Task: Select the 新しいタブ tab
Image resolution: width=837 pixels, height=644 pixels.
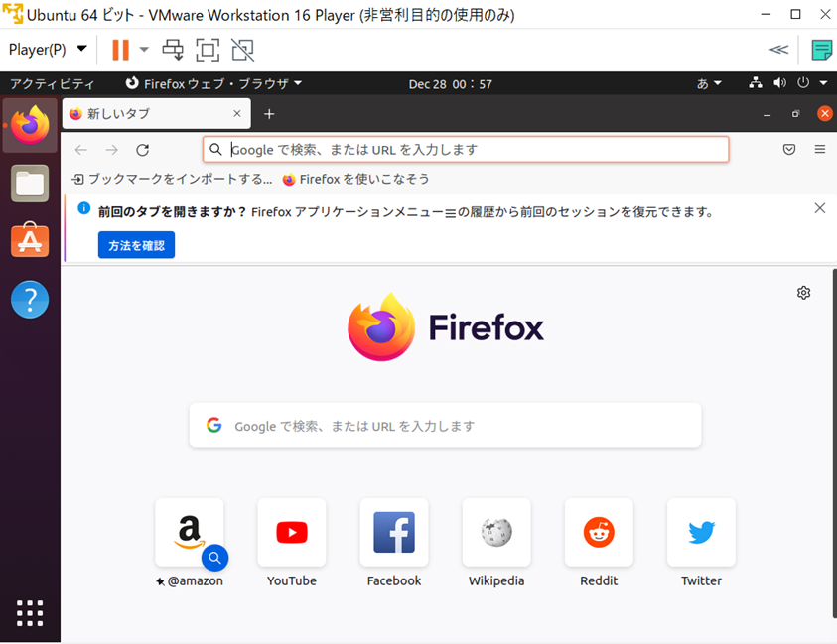Action: coord(157,114)
